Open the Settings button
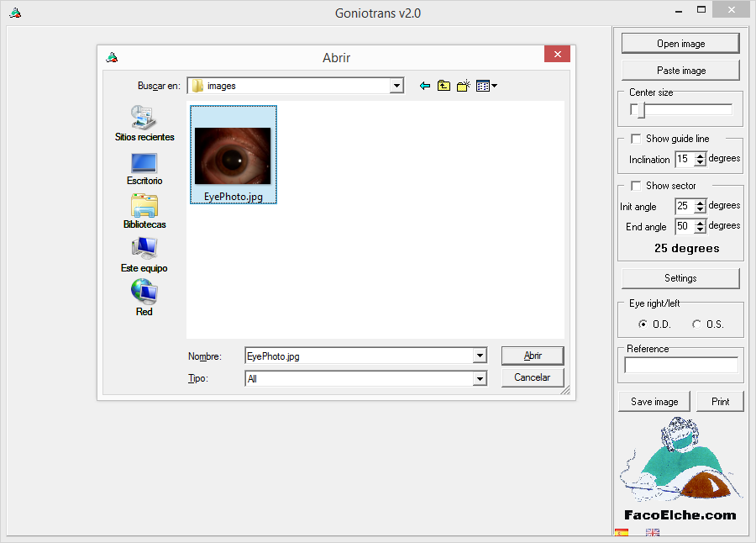756x543 pixels. click(x=680, y=278)
